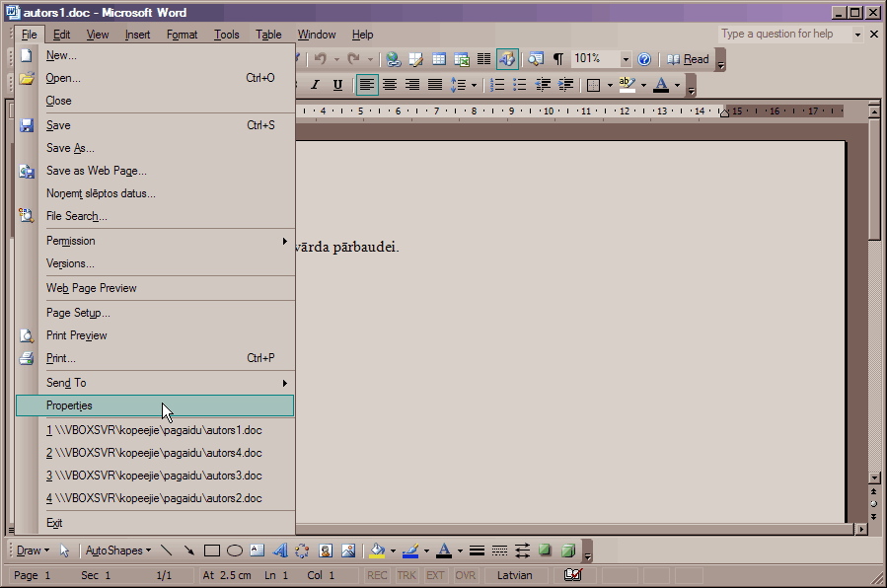The width and height of the screenshot is (887, 588).
Task: Expand the Fill Color dropdown arrow
Action: pyautogui.click(x=393, y=551)
